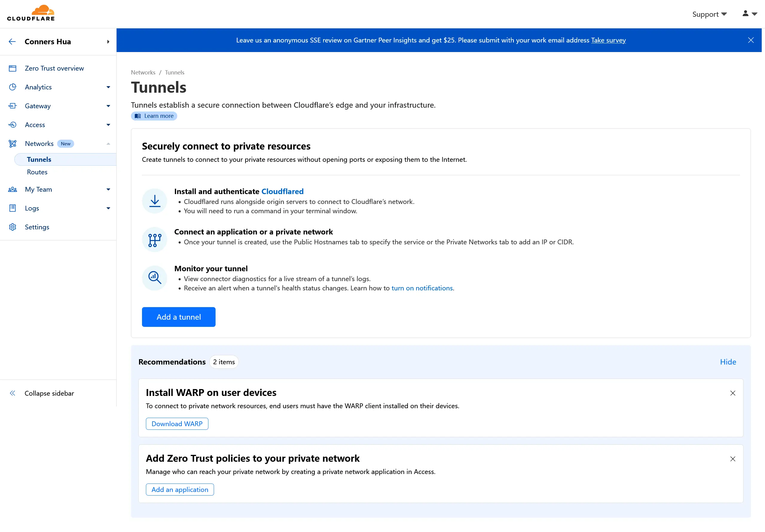The height and width of the screenshot is (532, 765).
Task: Click the Collapse sidebar double-chevron icon
Action: (13, 393)
